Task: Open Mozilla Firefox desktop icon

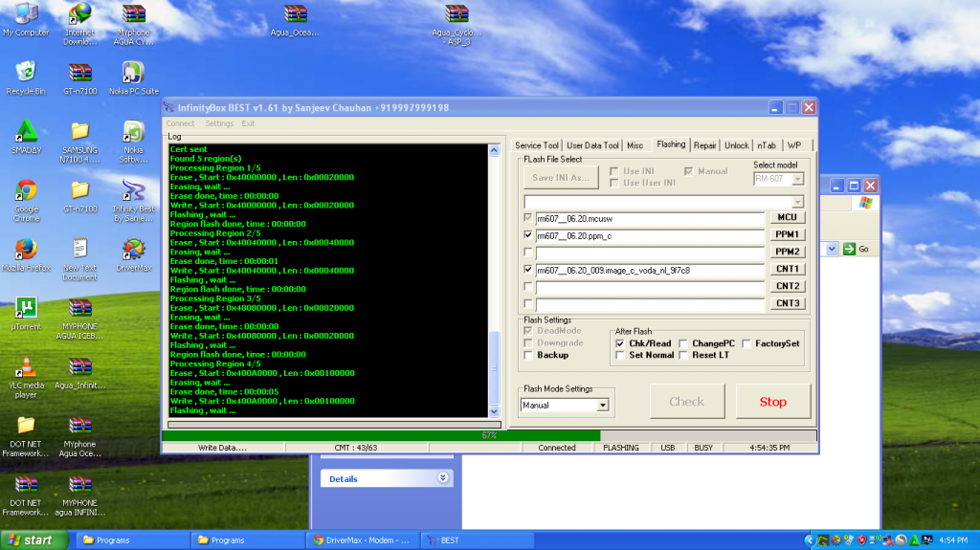Action: tap(26, 254)
